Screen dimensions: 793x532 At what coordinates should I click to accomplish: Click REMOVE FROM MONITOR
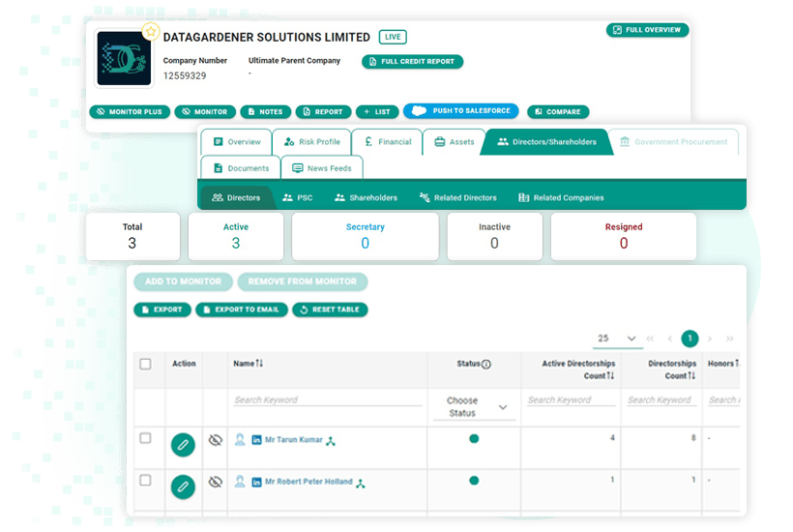pyautogui.click(x=303, y=281)
